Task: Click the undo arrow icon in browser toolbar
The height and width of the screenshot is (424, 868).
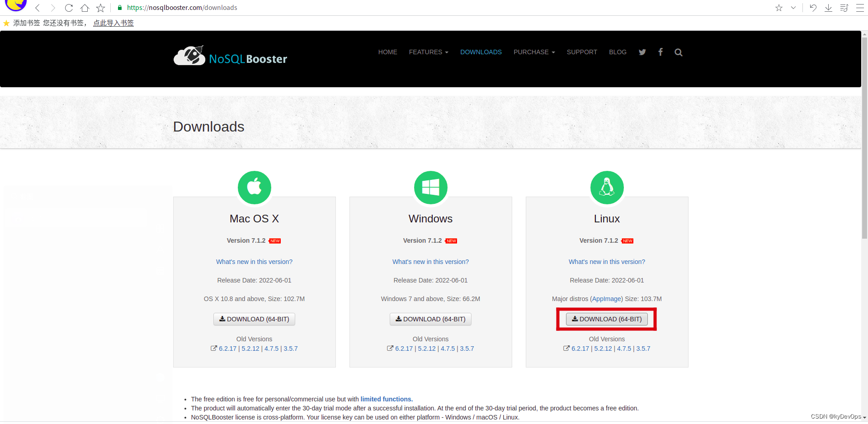Action: pos(813,8)
